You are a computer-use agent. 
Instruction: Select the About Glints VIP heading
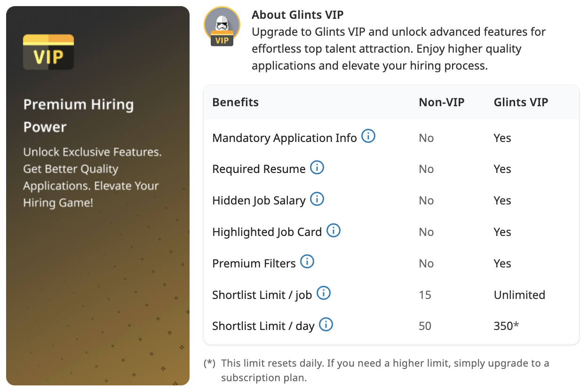tap(297, 15)
